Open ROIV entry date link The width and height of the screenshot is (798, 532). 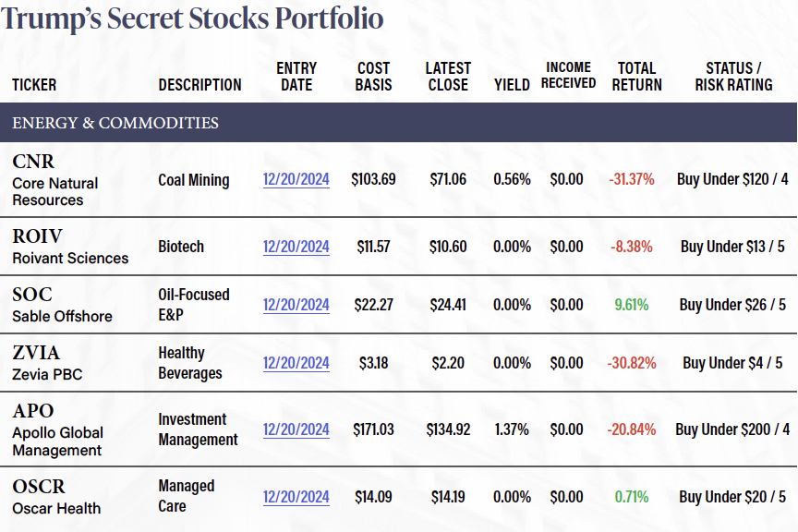(296, 247)
